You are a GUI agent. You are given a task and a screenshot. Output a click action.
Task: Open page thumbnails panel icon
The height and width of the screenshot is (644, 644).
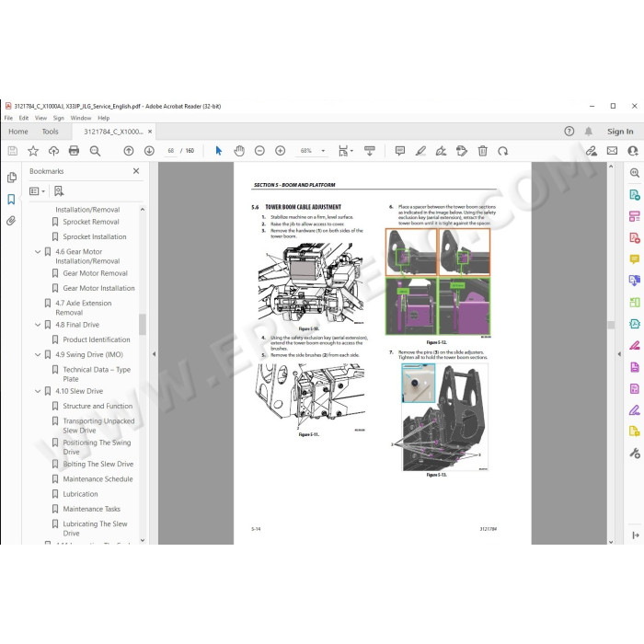pyautogui.click(x=11, y=177)
